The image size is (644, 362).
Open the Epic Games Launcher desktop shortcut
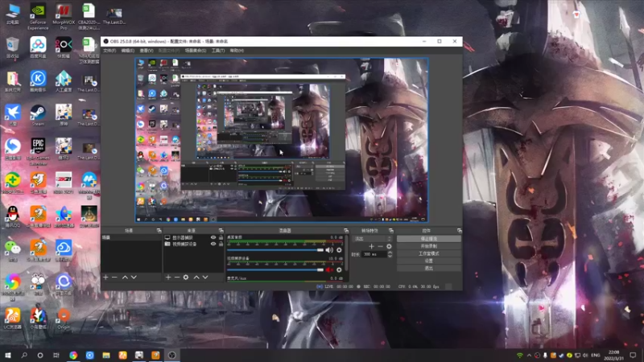38,152
